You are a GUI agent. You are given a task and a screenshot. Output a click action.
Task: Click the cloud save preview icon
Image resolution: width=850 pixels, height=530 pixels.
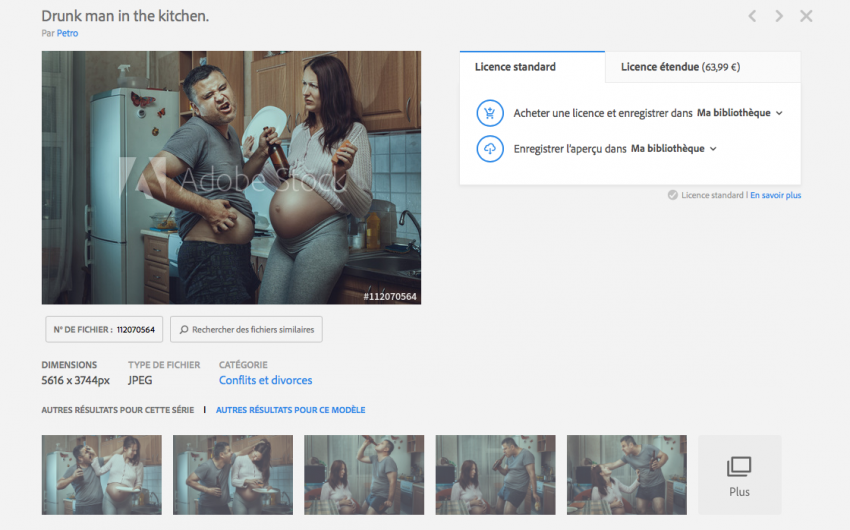coord(490,148)
